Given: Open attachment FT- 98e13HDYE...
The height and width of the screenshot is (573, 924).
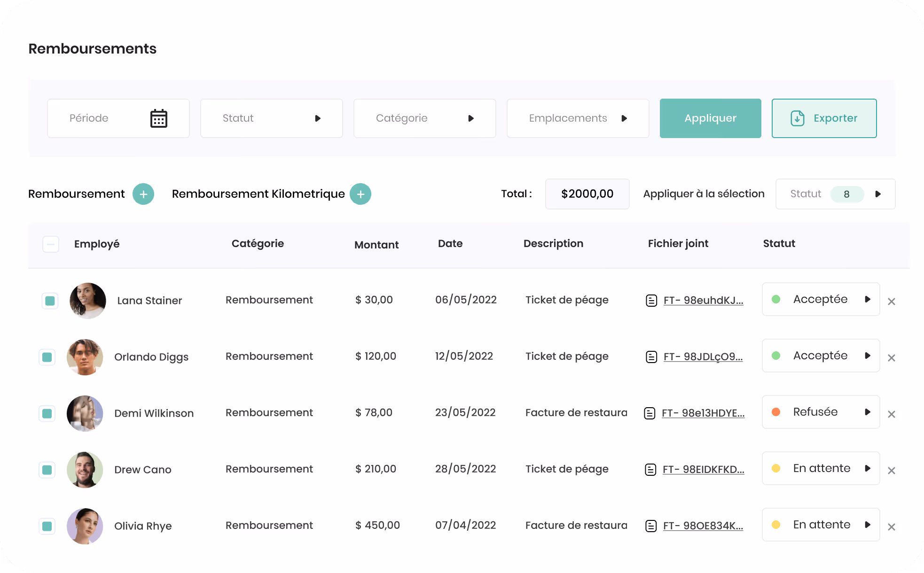Looking at the screenshot, I should 703,413.
